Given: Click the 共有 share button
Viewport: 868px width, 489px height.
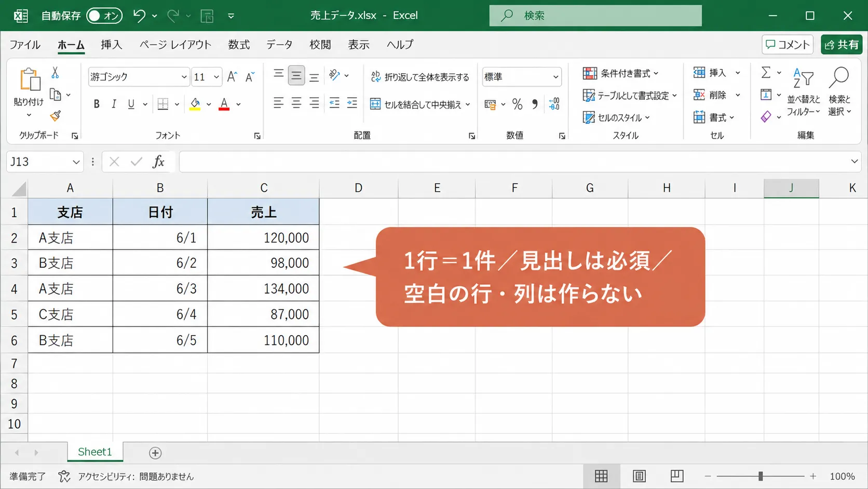Looking at the screenshot, I should pos(842,45).
